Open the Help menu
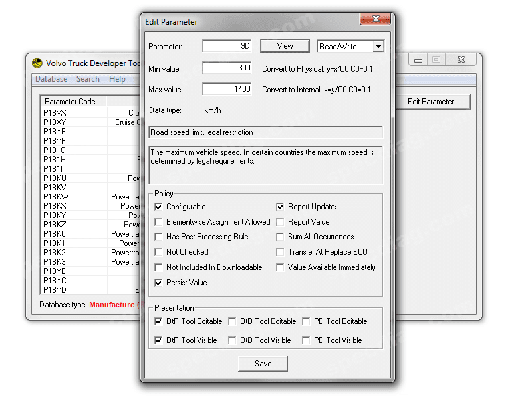The width and height of the screenshot is (532, 399). point(117,79)
